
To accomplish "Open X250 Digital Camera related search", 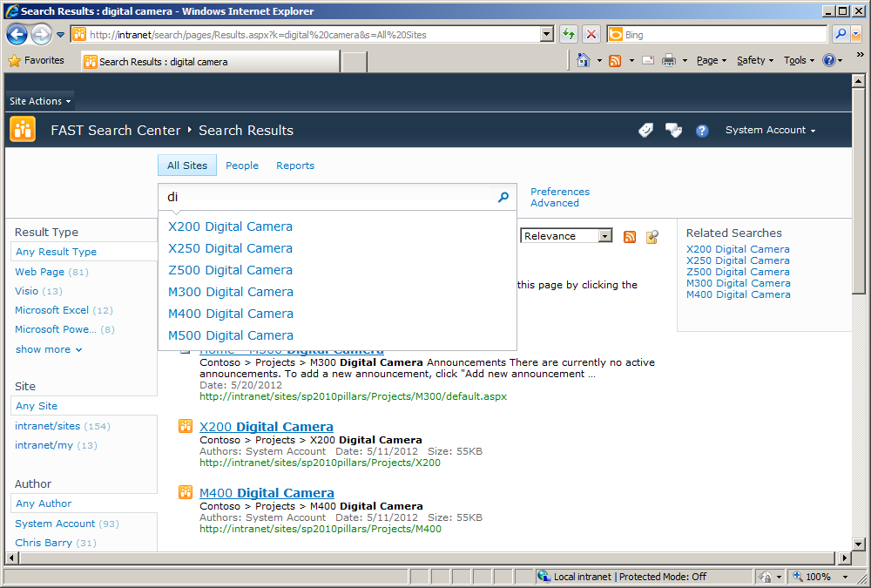I will click(x=738, y=260).
